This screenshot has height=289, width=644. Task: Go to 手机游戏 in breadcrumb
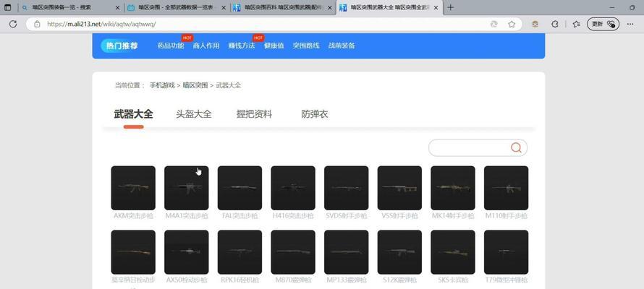(162, 85)
